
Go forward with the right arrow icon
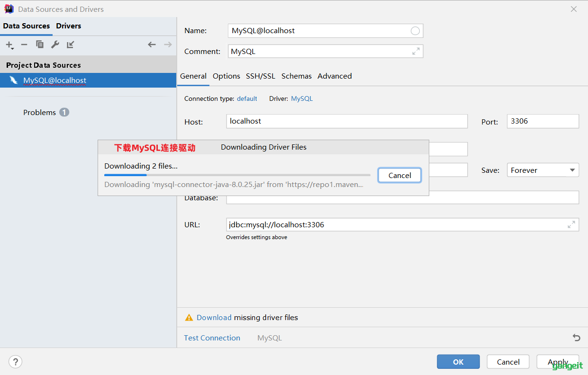pos(168,45)
